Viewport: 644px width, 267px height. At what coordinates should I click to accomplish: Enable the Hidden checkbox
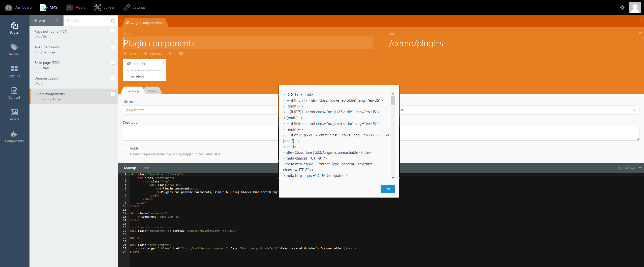[125, 148]
